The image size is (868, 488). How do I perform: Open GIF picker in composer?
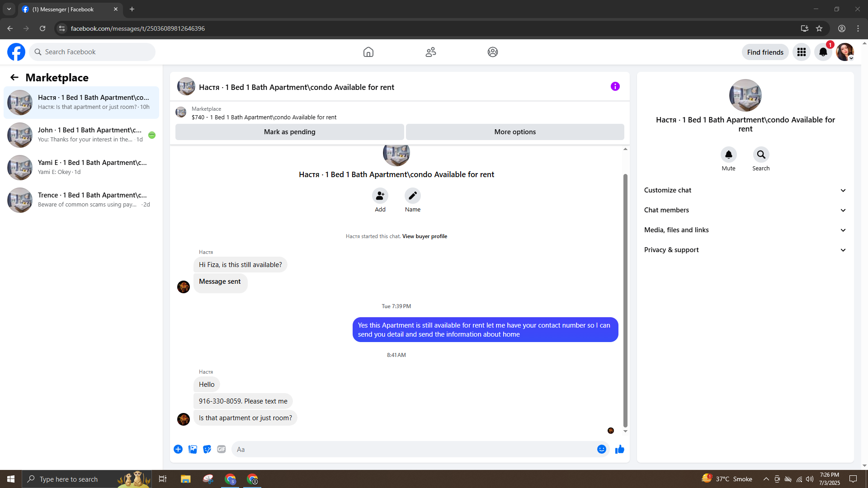coord(221,449)
